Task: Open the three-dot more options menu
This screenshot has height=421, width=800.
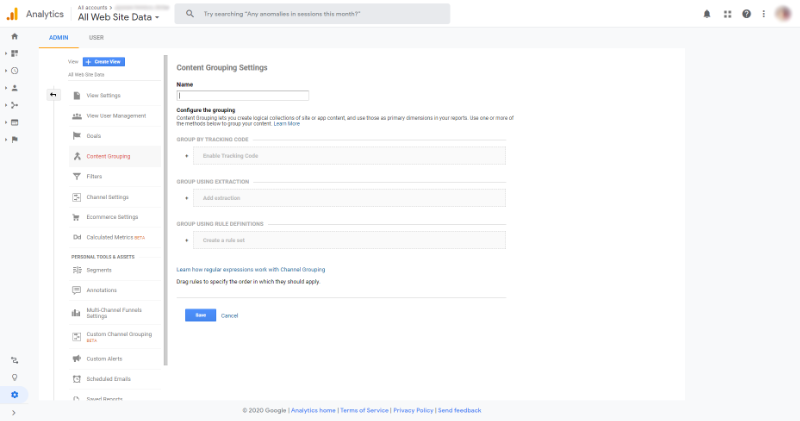Action: (x=764, y=14)
